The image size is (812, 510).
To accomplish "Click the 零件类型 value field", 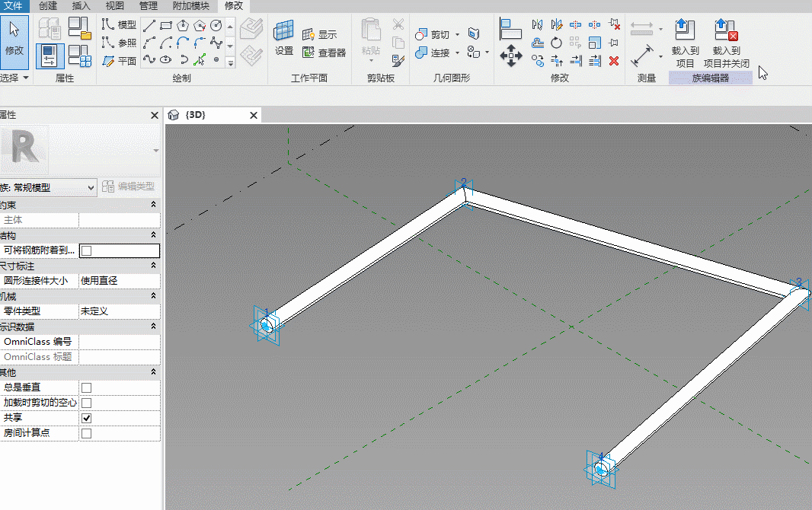I will (x=119, y=311).
